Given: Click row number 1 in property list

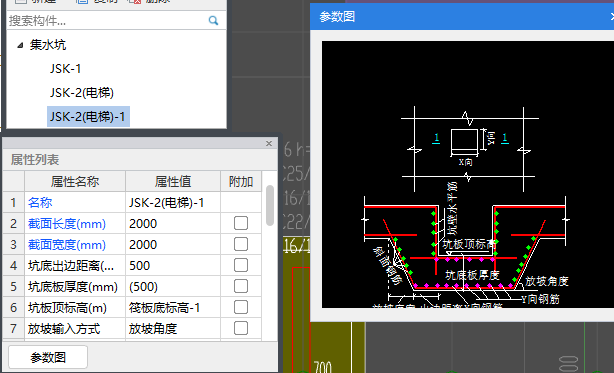Looking at the screenshot, I should (x=14, y=202).
